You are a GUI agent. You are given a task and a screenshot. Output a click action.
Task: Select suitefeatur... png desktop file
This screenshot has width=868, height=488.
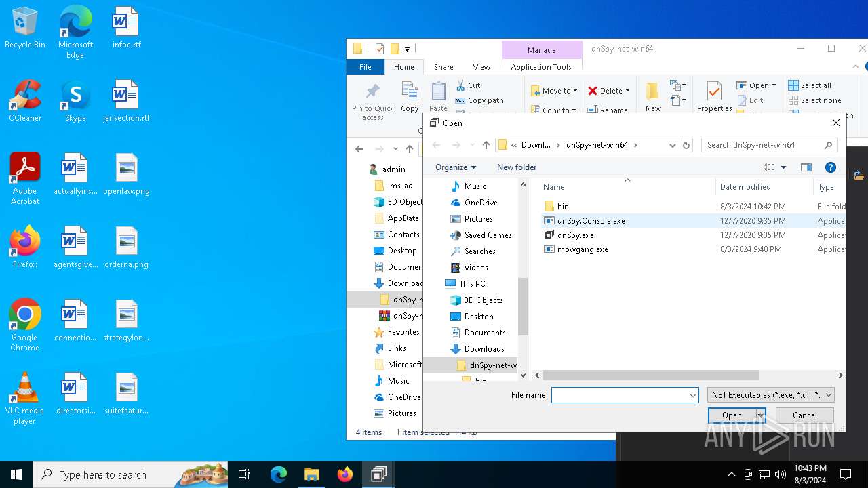tap(126, 394)
